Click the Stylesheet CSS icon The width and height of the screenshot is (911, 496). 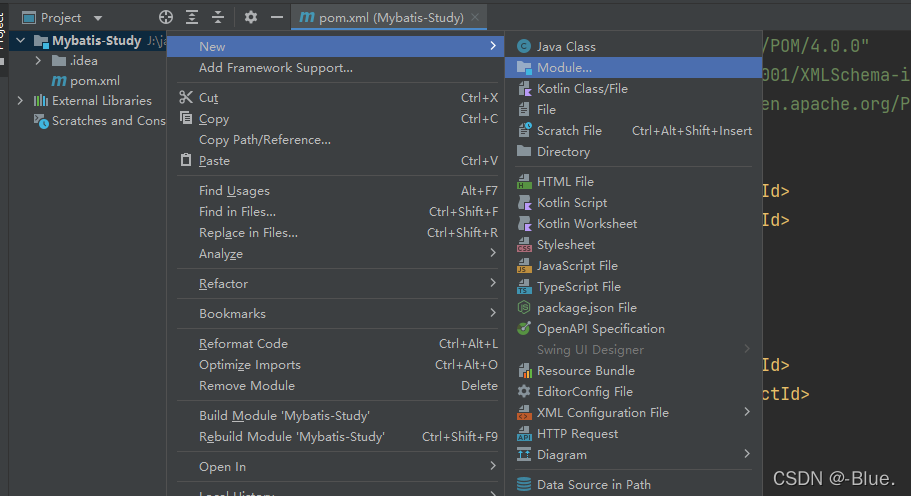pos(524,245)
